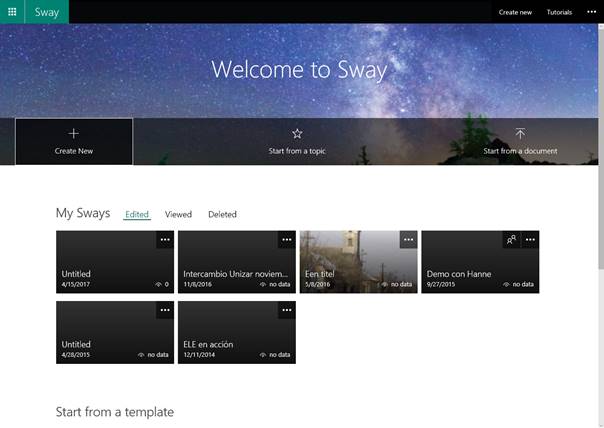
Task: Click the plus icon to create new Sway
Action: point(73,133)
